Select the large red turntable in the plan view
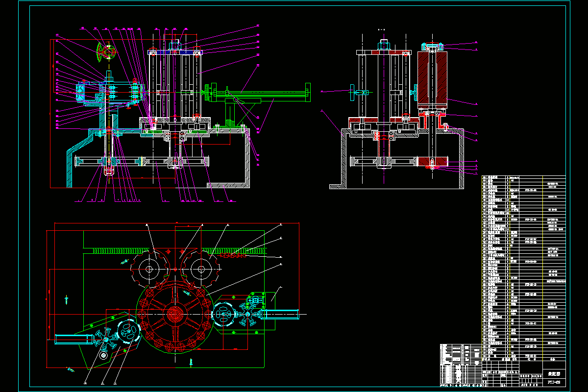 [175, 314]
